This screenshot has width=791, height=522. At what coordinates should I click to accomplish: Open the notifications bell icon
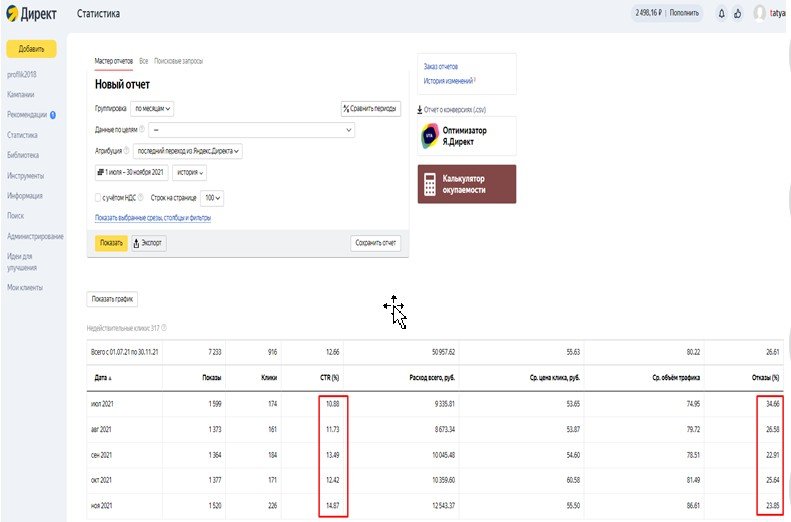721,14
